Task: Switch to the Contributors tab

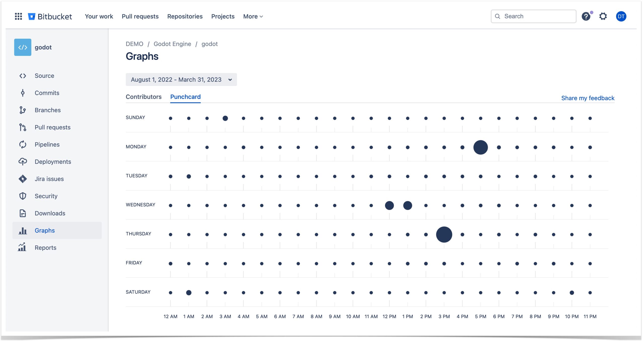Action: click(x=143, y=97)
